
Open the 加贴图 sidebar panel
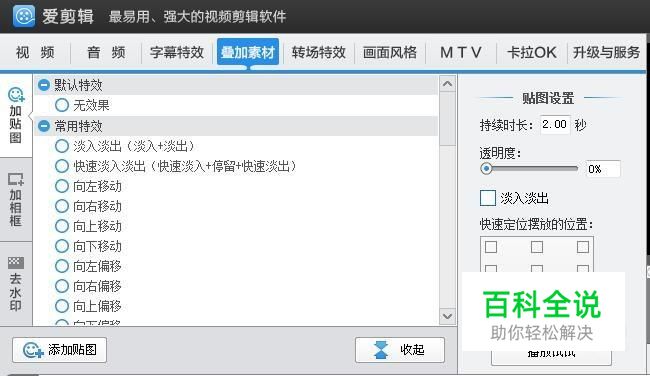(16, 116)
